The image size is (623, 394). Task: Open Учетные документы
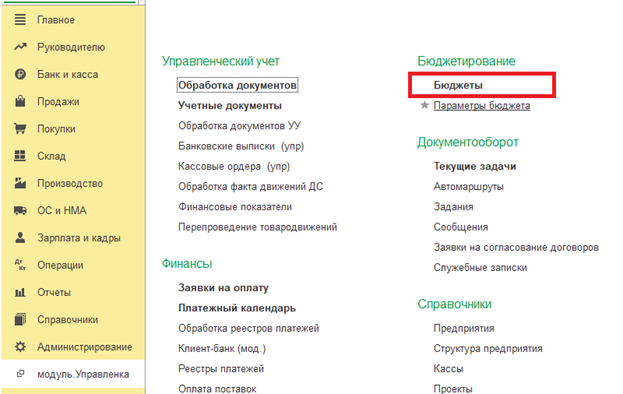tap(230, 106)
